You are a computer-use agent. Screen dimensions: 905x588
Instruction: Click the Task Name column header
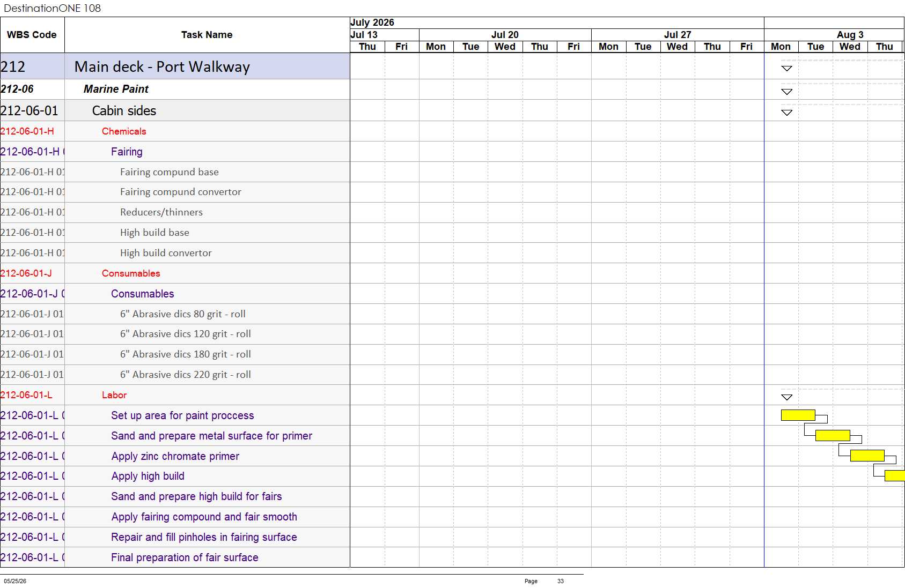coord(207,35)
